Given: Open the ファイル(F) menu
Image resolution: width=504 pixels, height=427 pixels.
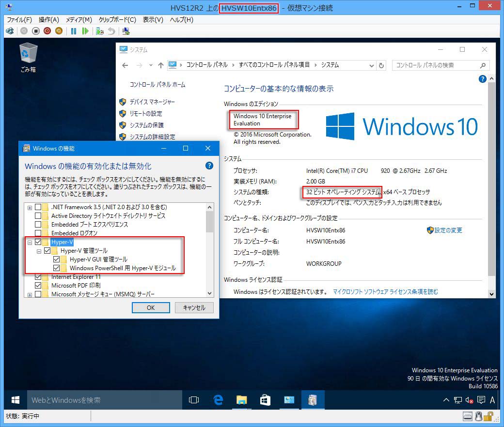Looking at the screenshot, I should click(19, 20).
